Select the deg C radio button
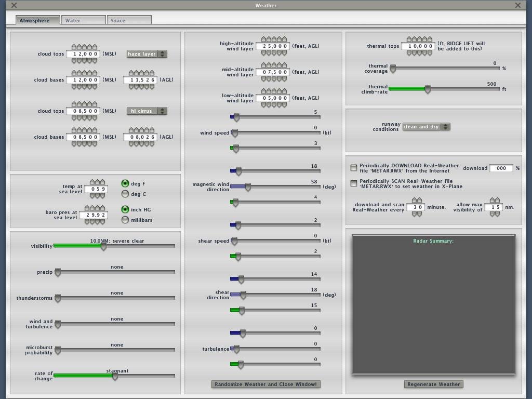532x399 pixels. [125, 194]
